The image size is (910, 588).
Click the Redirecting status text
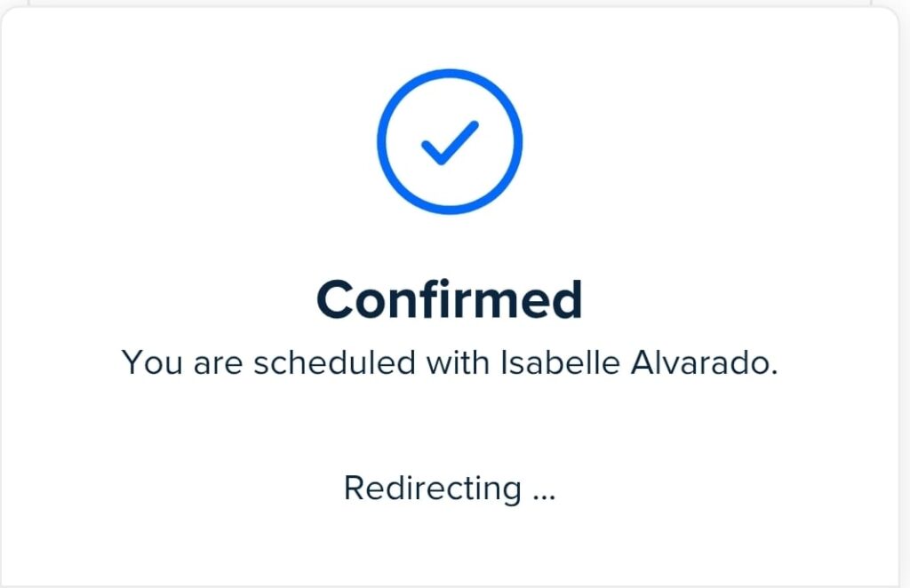pyautogui.click(x=433, y=489)
